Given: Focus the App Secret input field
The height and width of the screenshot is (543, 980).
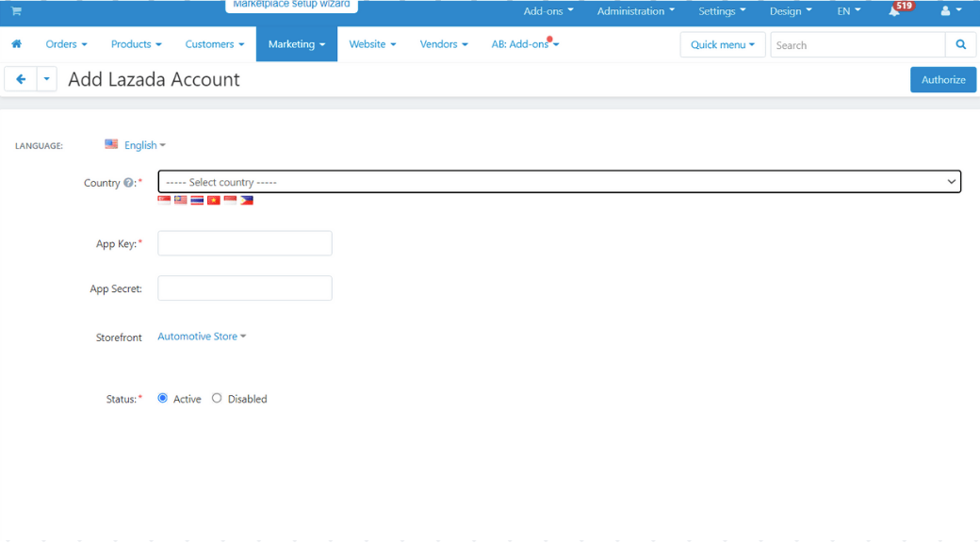Looking at the screenshot, I should pyautogui.click(x=245, y=288).
